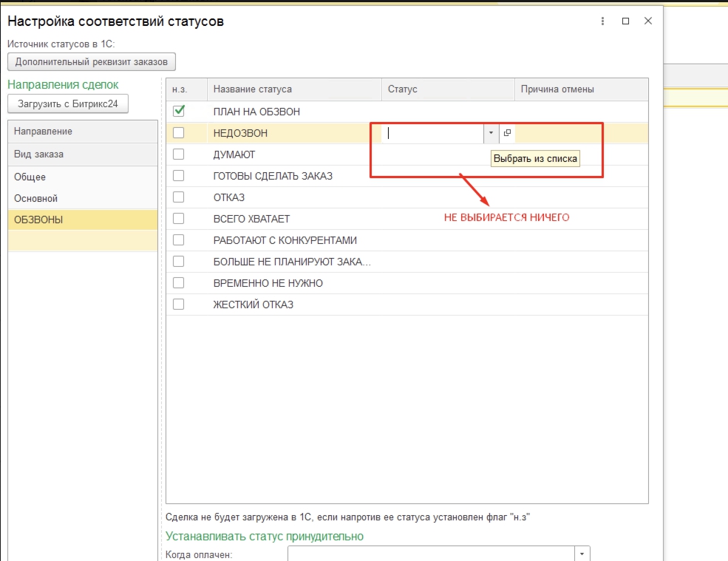This screenshot has width=728, height=561.
Task: Open the Когда оплачен dropdown arrow
Action: click(582, 554)
